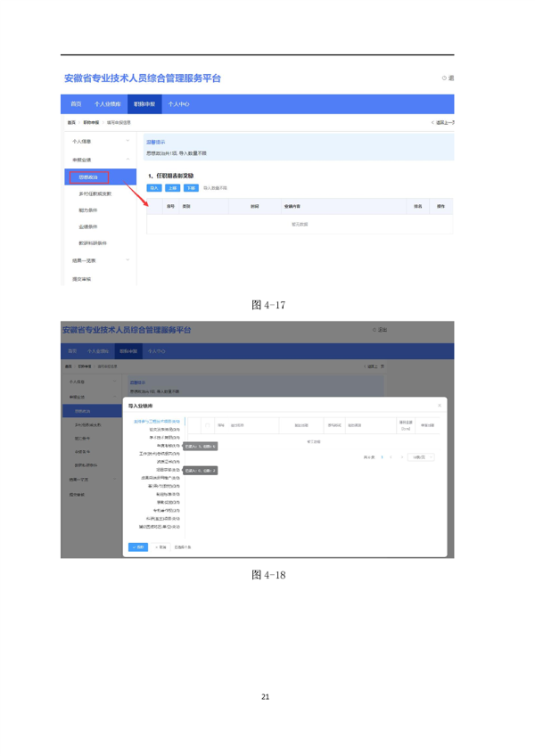The width and height of the screenshot is (535, 756).
Task: Expand the 个人信息 sidebar section
Action: coord(128,141)
